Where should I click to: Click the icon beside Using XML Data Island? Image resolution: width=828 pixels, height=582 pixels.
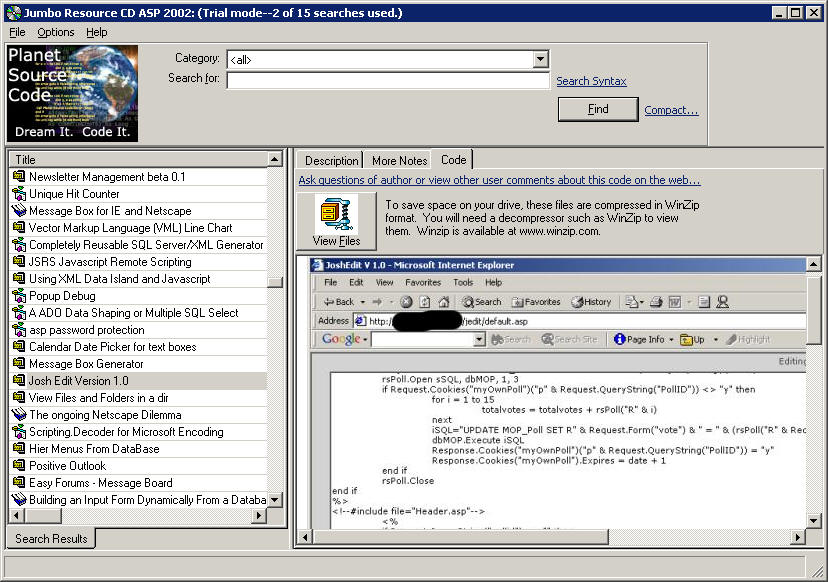[x=19, y=278]
